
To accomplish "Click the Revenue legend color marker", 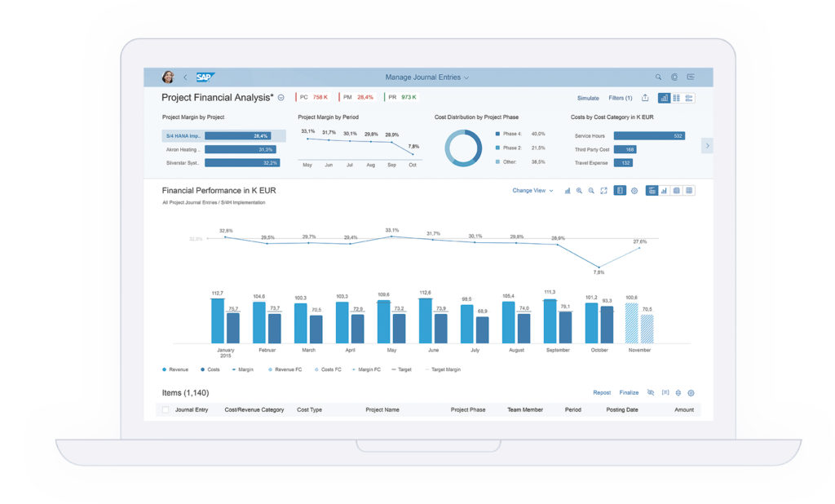I will [165, 369].
